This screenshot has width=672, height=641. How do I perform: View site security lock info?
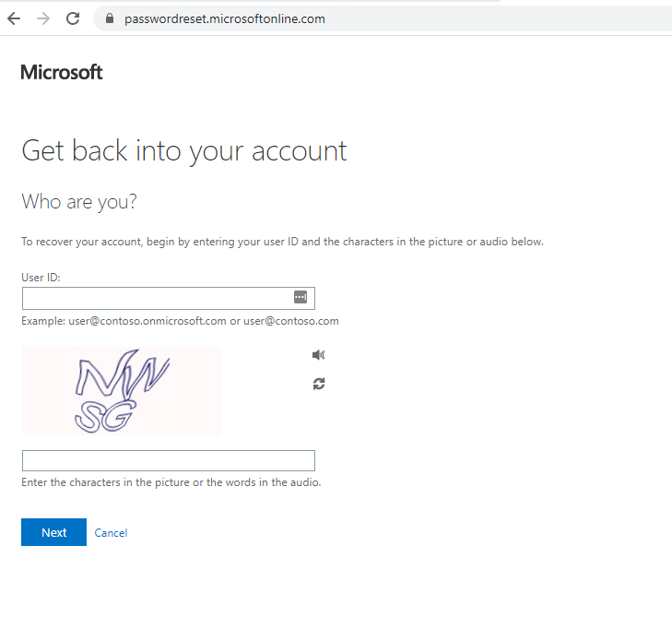(110, 18)
